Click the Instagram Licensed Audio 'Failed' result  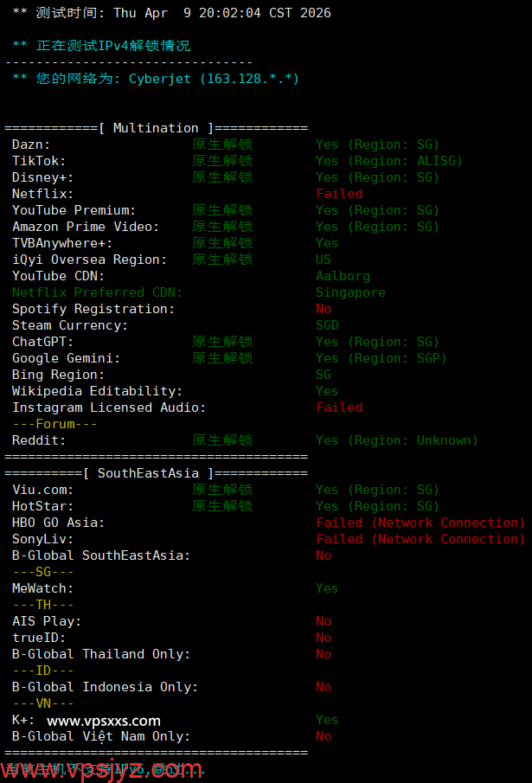click(339, 408)
